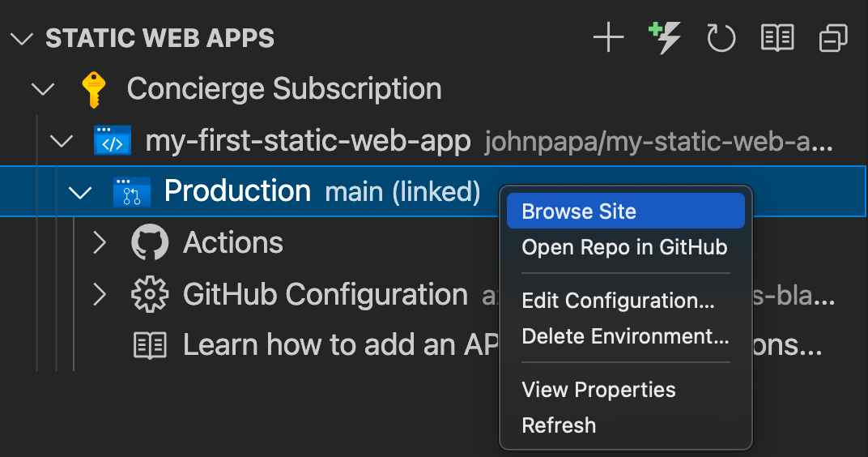This screenshot has width=868, height=457.
Task: Click the GitHub octocat icon next to Actions
Action: 150,242
